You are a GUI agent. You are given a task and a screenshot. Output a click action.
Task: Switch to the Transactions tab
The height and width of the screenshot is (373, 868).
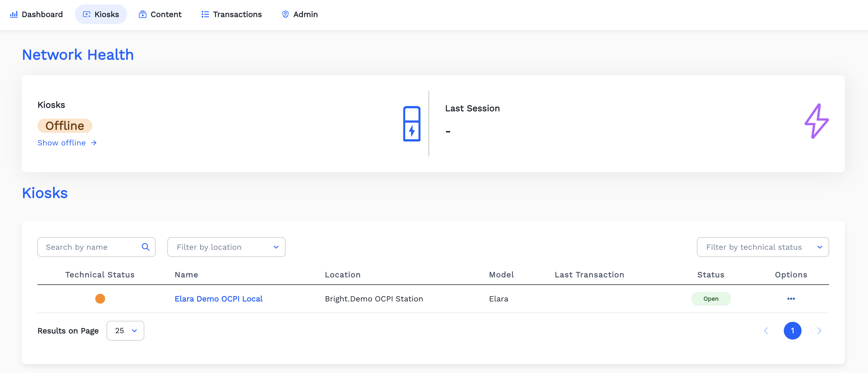coord(231,15)
